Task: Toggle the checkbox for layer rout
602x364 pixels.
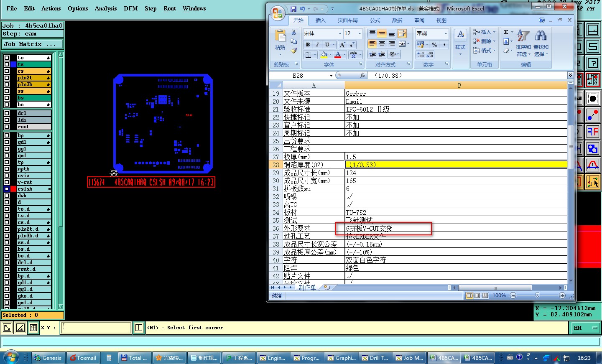Action: (6, 127)
